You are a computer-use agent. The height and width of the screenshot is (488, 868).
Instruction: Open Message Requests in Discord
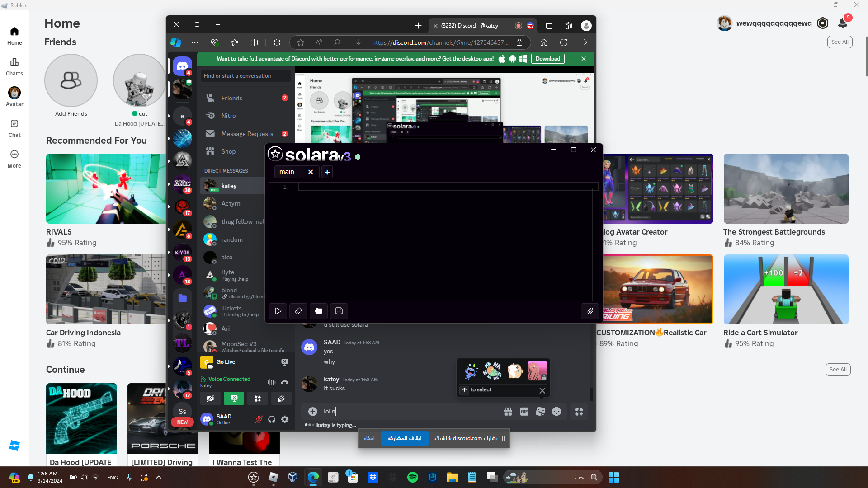(x=246, y=134)
